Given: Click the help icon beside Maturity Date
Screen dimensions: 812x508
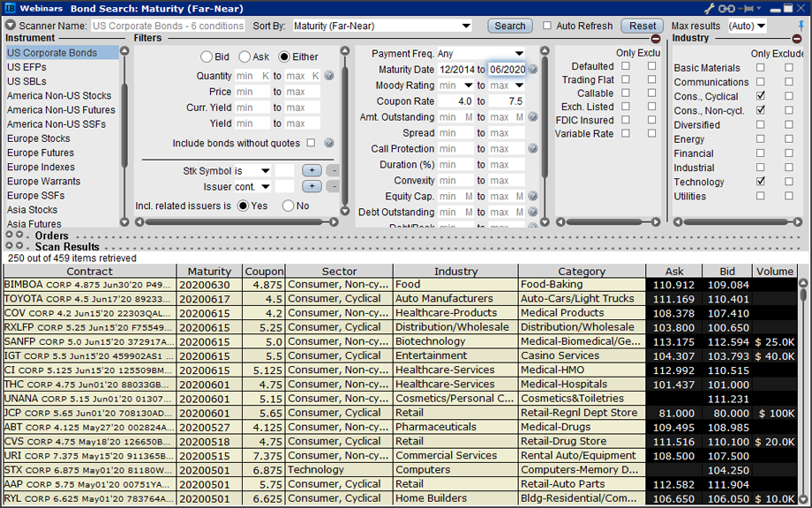Looking at the screenshot, I should [x=533, y=70].
